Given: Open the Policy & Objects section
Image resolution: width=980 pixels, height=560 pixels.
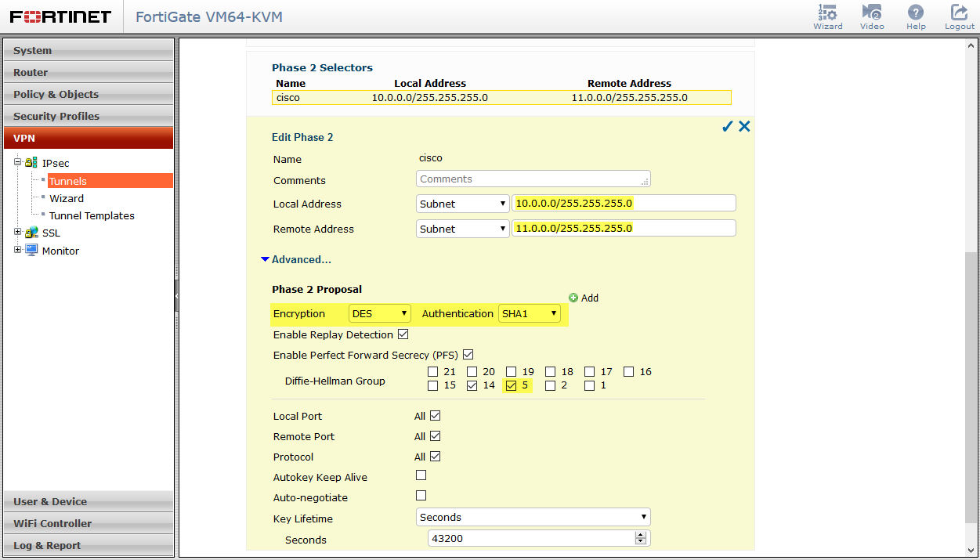Looking at the screenshot, I should click(89, 94).
